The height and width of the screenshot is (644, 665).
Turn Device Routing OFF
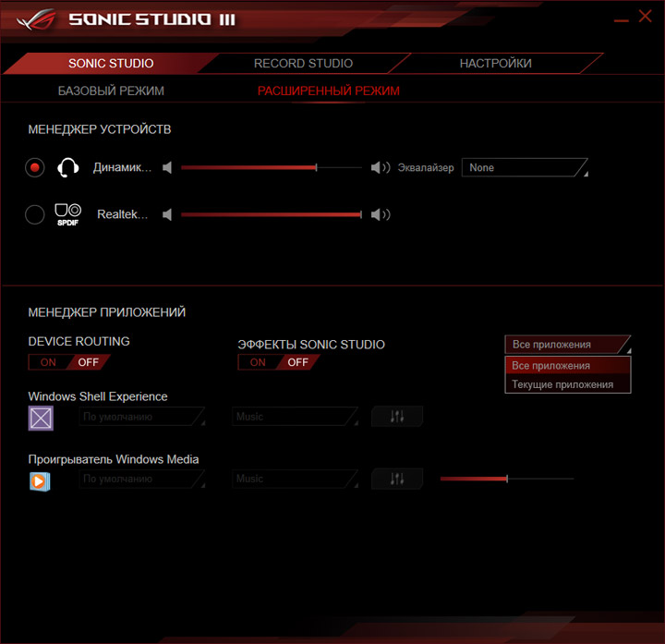coord(89,362)
